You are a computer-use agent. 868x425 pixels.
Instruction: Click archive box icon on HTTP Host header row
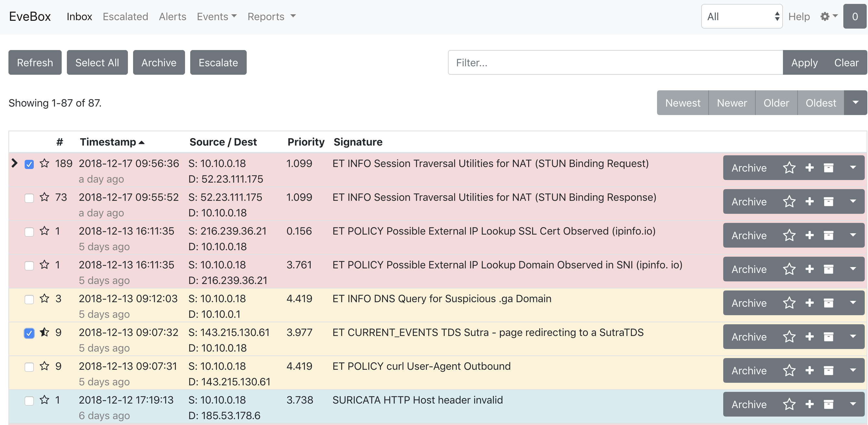(828, 404)
